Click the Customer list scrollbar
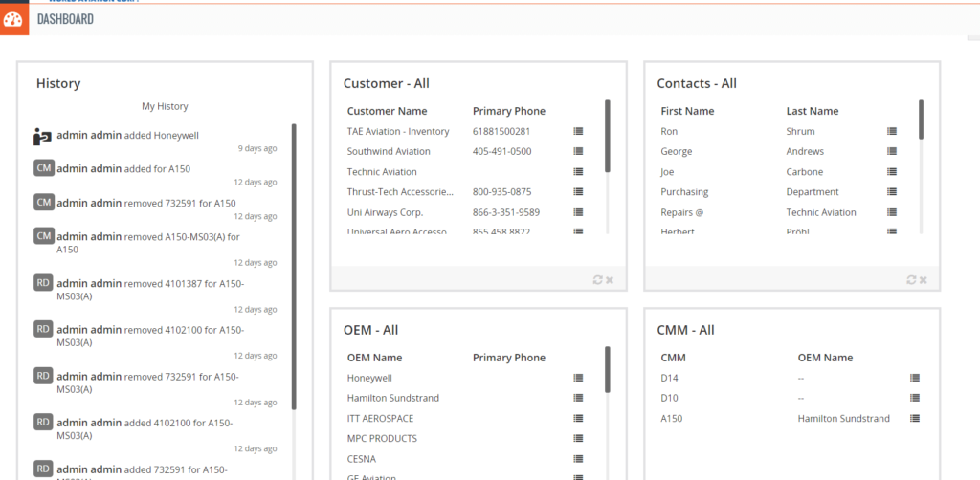 pyautogui.click(x=608, y=136)
